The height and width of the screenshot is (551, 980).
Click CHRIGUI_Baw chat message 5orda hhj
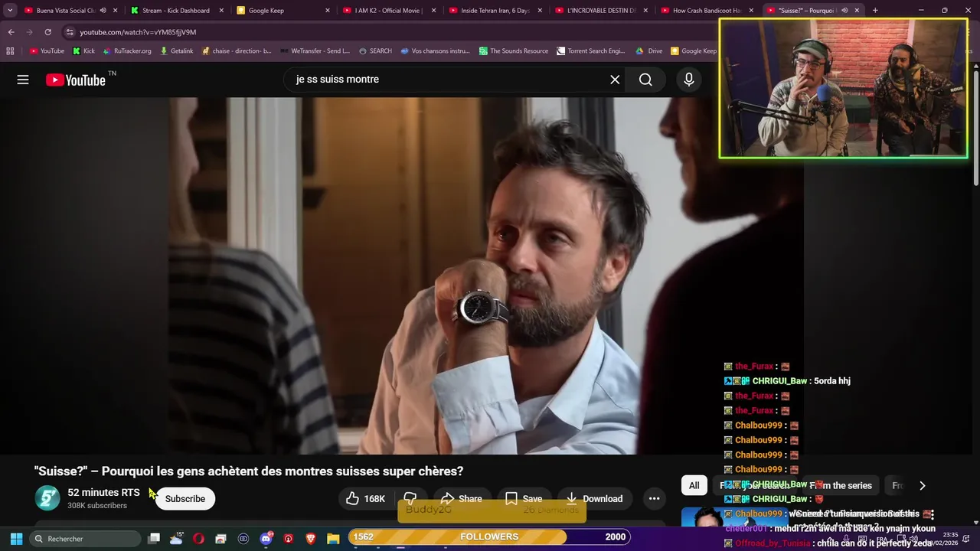coord(787,381)
